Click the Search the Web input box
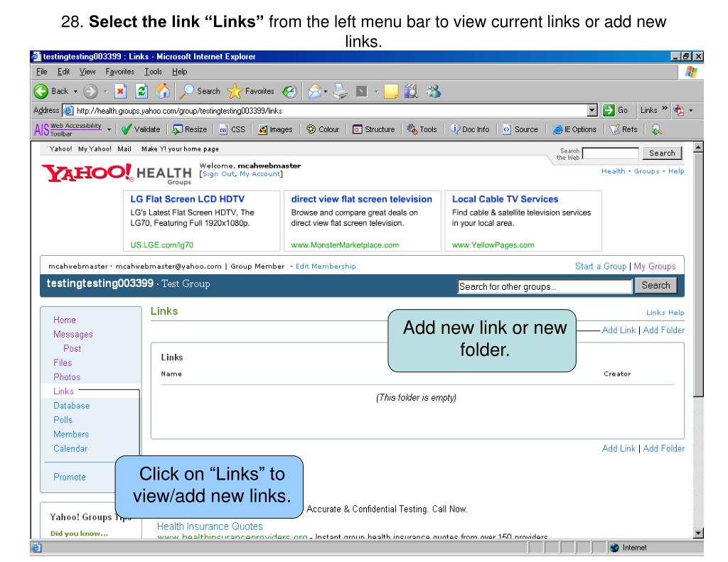Image resolution: width=728 pixels, height=562 pixels. coord(611,153)
